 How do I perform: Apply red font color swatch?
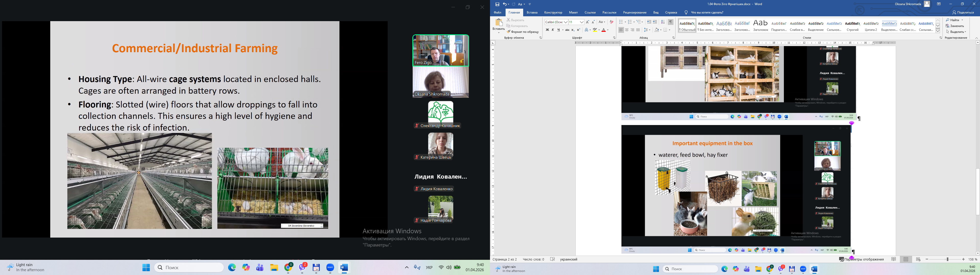[x=603, y=30]
